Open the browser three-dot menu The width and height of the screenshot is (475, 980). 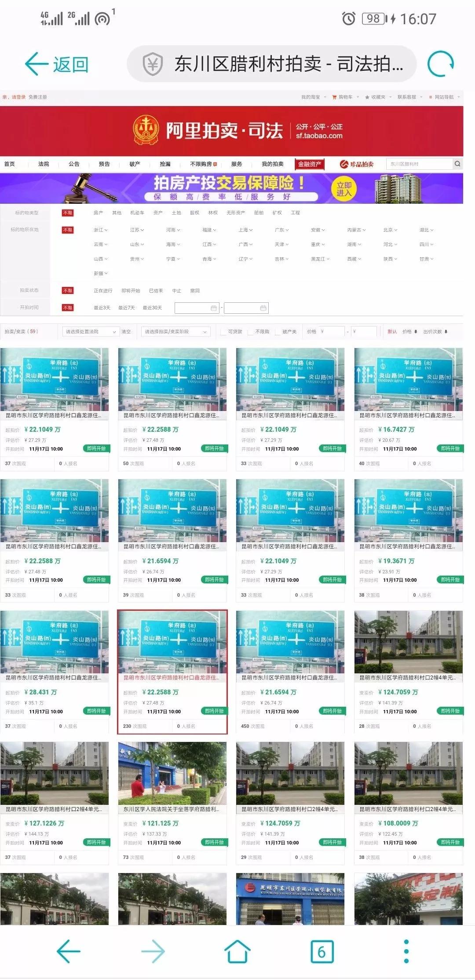click(x=406, y=951)
